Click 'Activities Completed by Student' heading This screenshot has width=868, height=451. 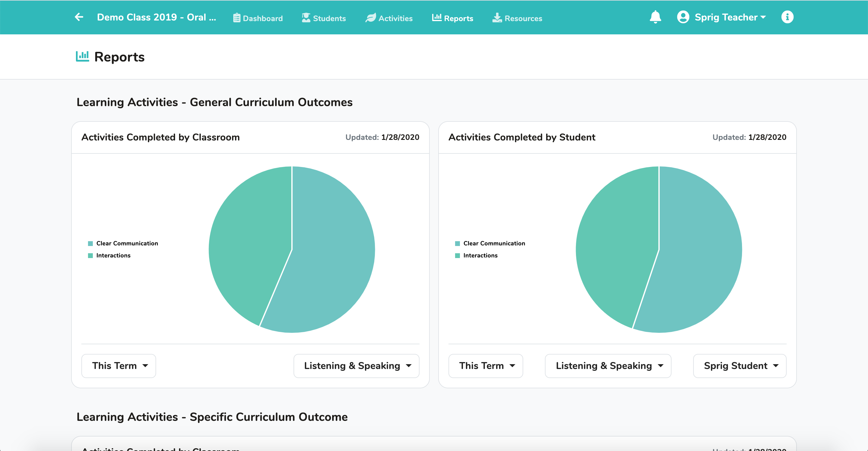[522, 137]
